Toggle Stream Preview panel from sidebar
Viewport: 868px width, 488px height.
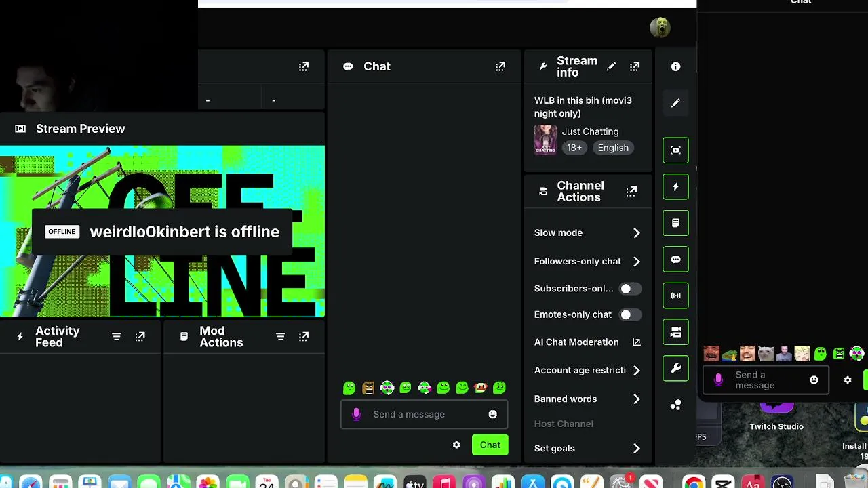675,150
